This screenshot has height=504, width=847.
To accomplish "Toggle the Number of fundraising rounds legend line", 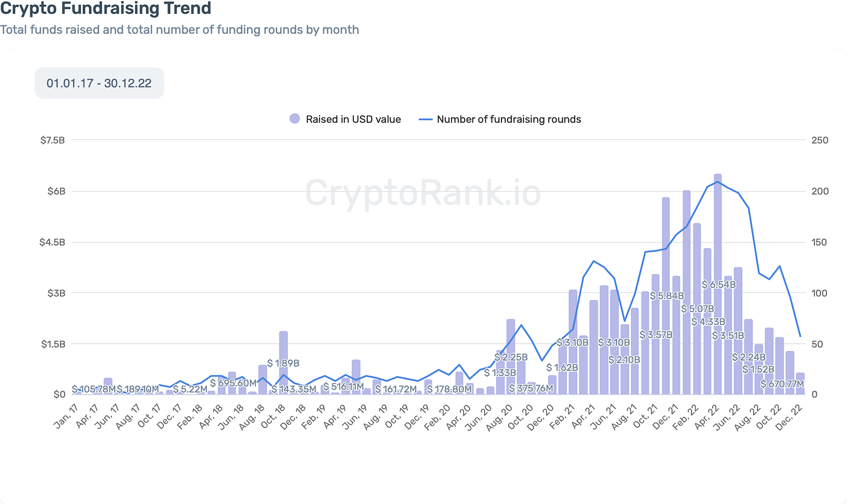I will (x=426, y=119).
